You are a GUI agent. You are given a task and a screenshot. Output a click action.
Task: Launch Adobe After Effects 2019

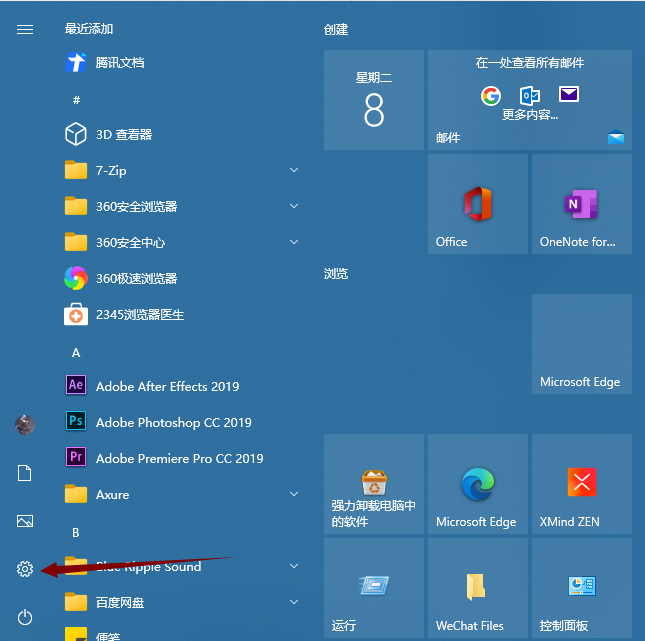(167, 386)
